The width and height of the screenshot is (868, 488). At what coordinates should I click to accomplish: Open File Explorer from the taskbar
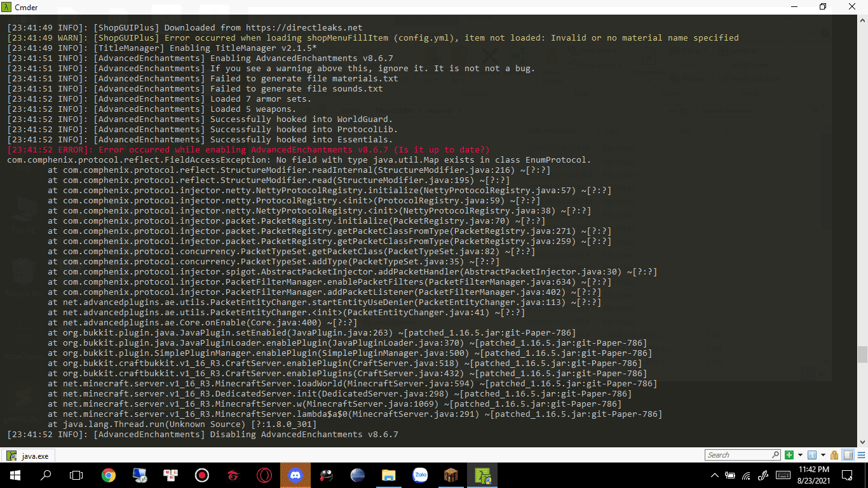(389, 475)
